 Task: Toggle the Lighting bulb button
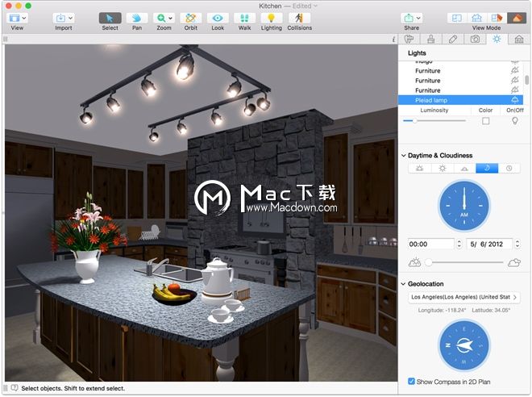point(271,18)
